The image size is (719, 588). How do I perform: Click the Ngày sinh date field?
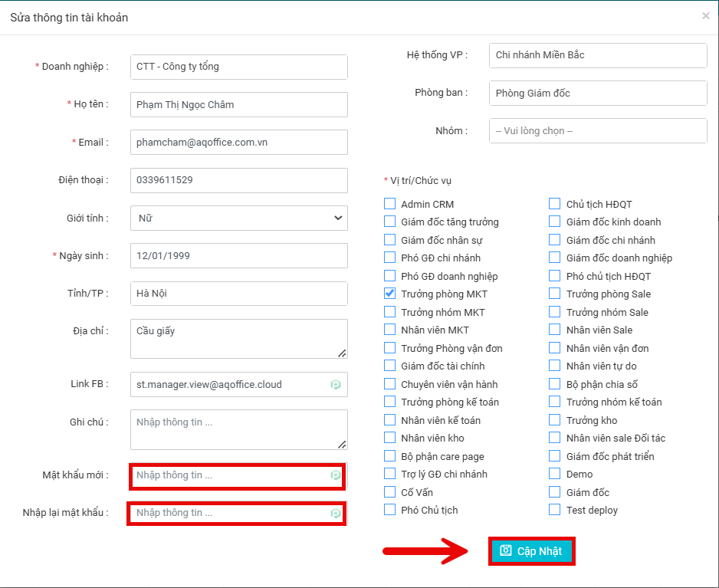tap(238, 256)
